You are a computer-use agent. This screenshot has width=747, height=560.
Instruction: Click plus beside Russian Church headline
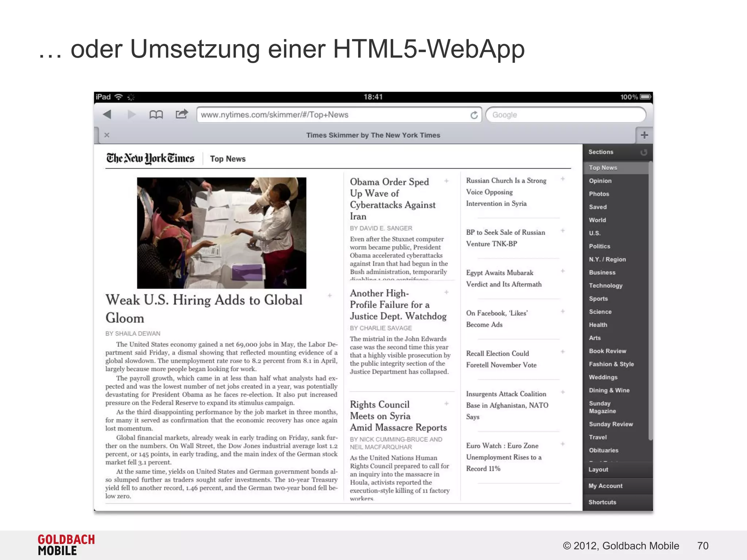tap(563, 179)
